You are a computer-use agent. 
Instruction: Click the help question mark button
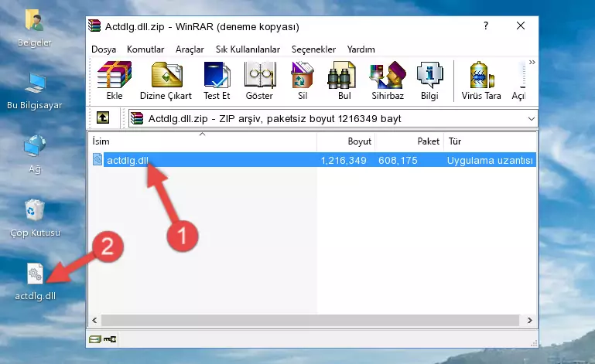coord(486,26)
